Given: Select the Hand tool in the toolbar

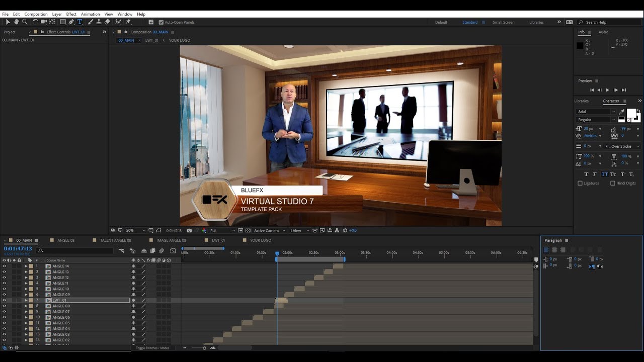Looking at the screenshot, I should (16, 22).
